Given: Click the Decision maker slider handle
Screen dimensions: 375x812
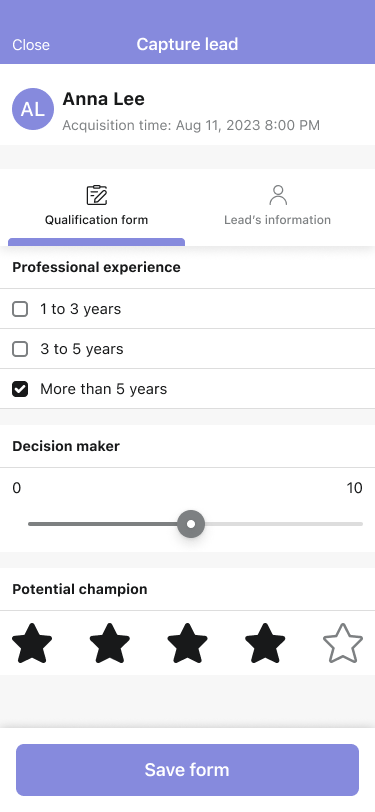Looking at the screenshot, I should (x=191, y=524).
